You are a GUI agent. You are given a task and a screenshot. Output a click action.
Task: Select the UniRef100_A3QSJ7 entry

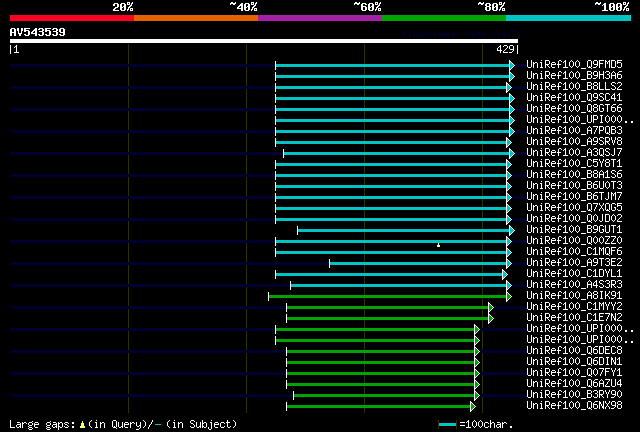574,153
